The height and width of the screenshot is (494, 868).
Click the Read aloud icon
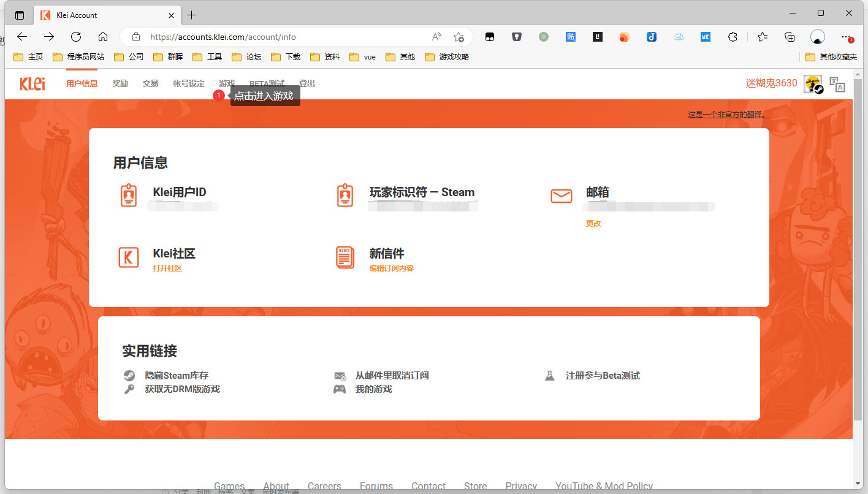click(436, 37)
